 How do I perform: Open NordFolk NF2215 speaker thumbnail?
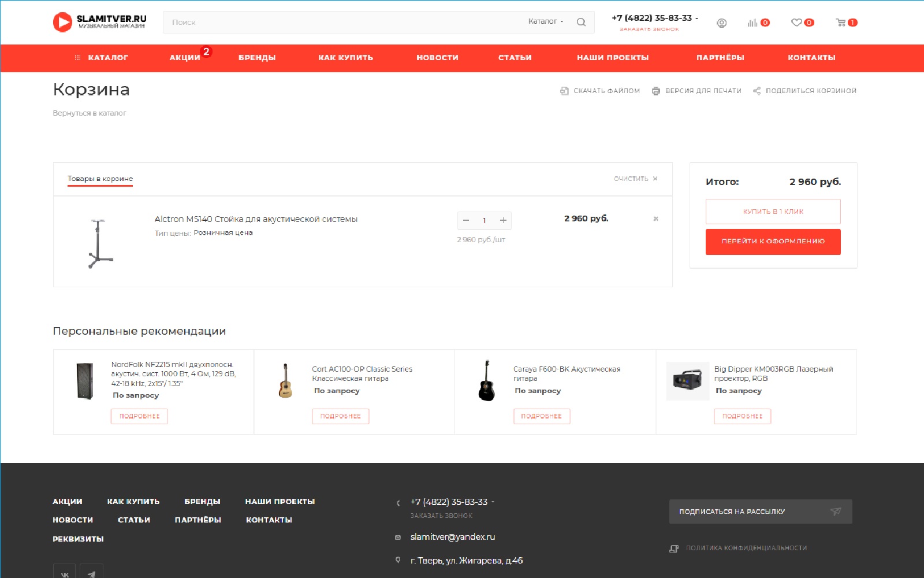click(85, 381)
